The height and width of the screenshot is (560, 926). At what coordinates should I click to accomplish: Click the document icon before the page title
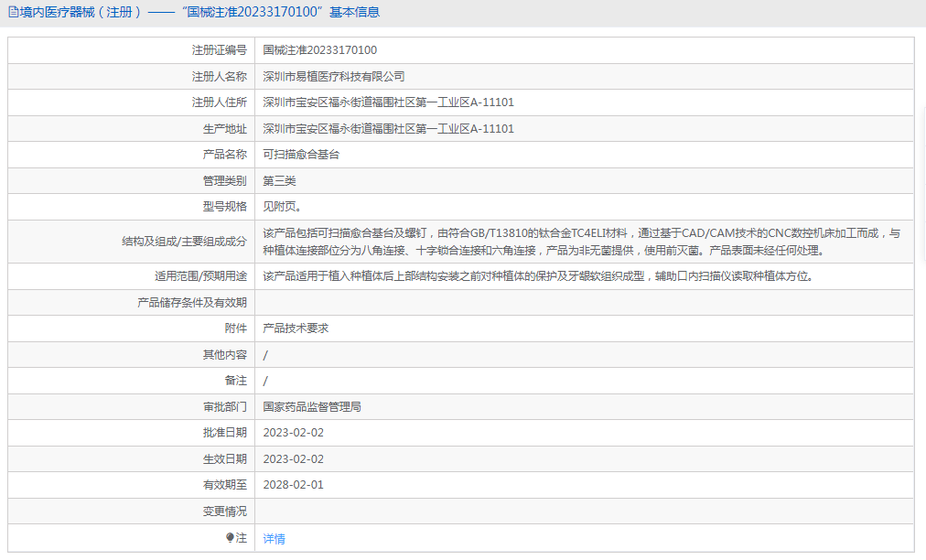(x=13, y=13)
